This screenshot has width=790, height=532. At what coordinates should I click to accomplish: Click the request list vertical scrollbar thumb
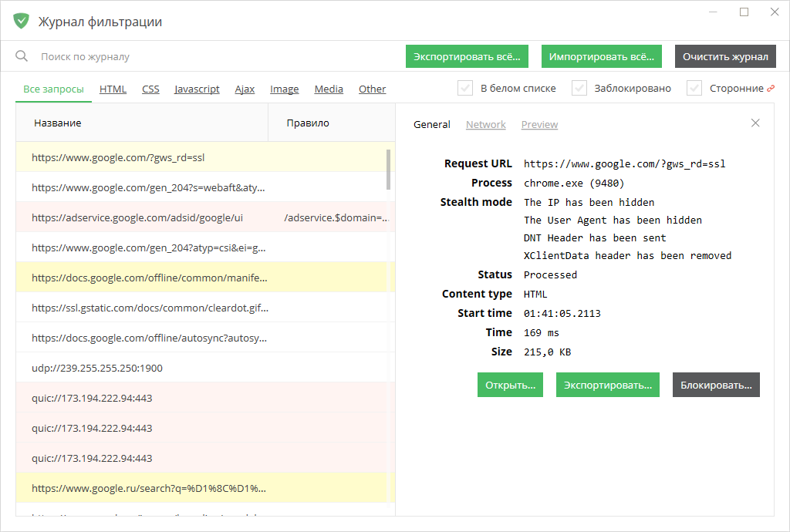389,169
